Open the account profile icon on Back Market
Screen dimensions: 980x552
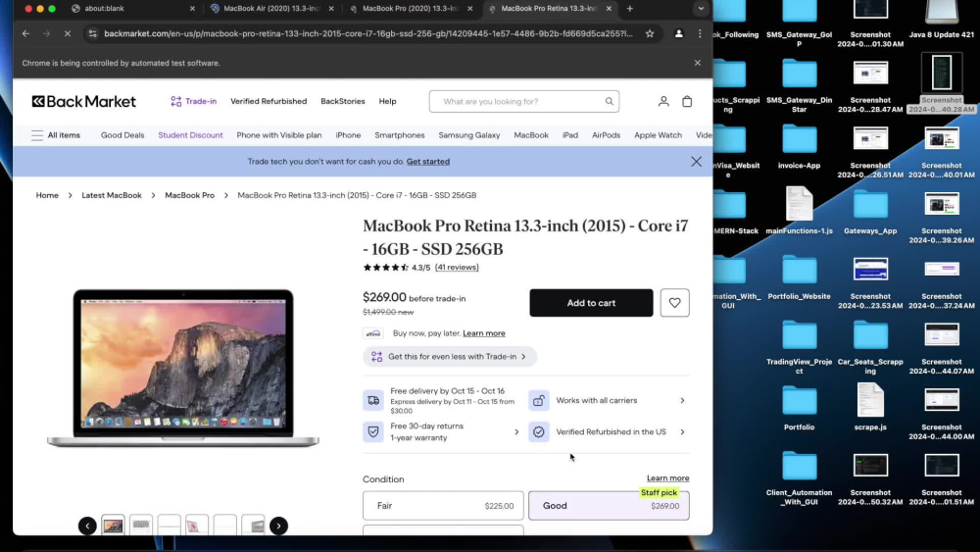(x=663, y=101)
